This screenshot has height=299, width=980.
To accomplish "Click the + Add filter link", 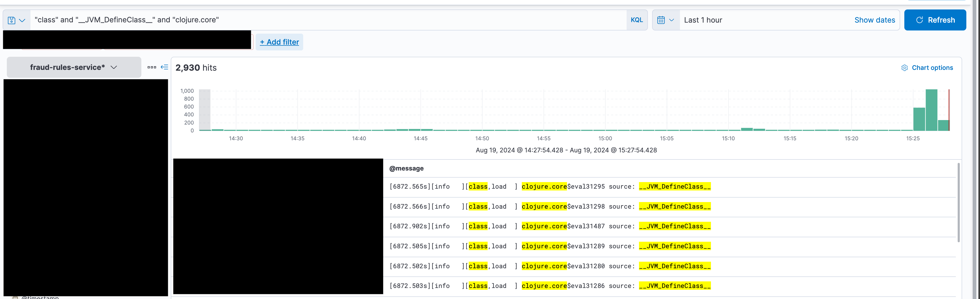I will [279, 42].
